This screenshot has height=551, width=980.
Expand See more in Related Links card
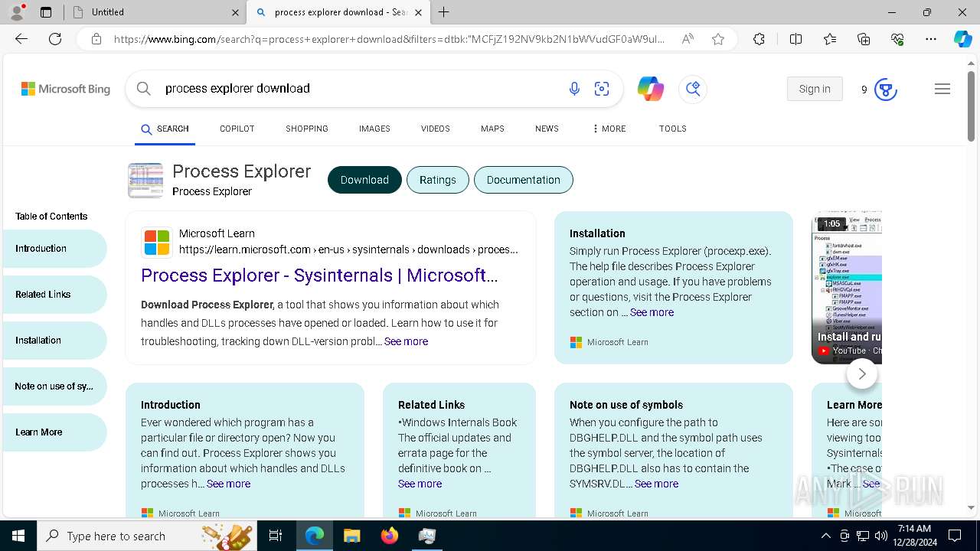pyautogui.click(x=420, y=484)
